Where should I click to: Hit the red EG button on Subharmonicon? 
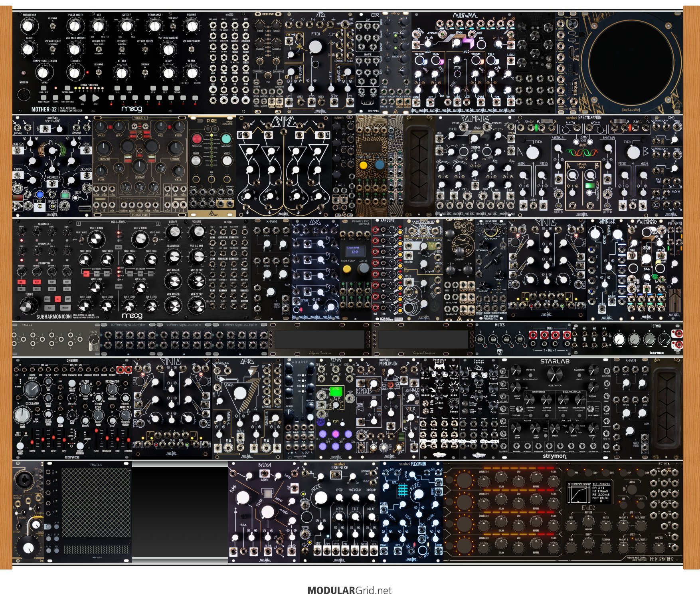tap(57, 299)
